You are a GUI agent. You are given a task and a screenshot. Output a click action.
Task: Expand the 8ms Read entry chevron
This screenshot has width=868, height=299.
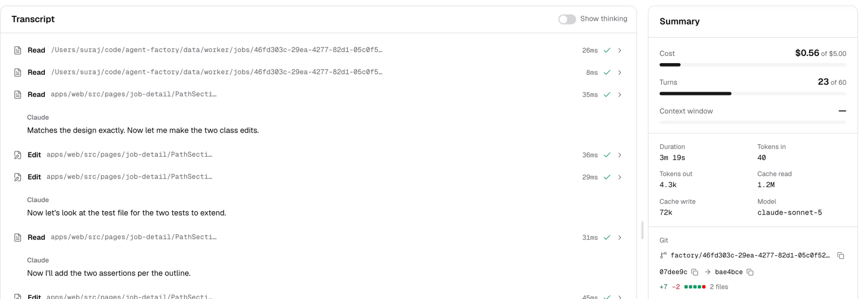pos(620,72)
